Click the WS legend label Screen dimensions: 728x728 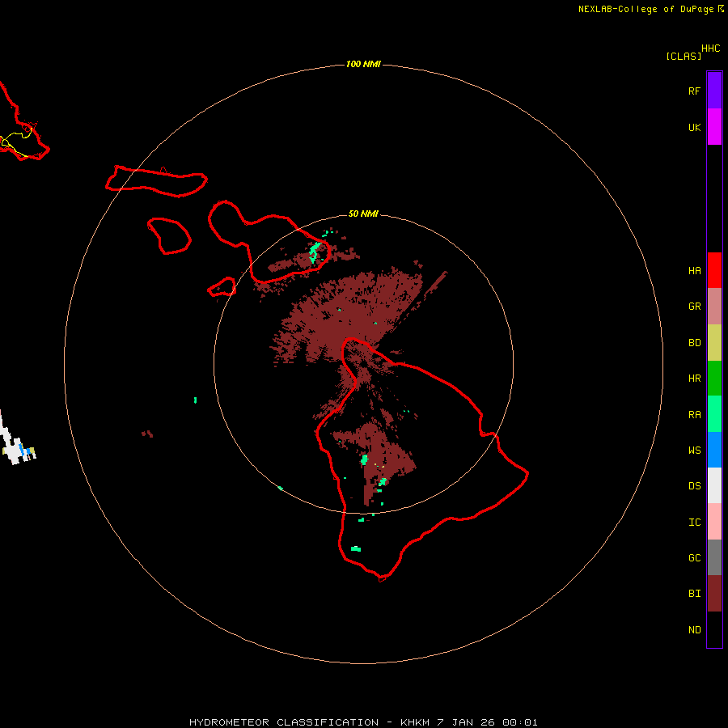click(694, 451)
